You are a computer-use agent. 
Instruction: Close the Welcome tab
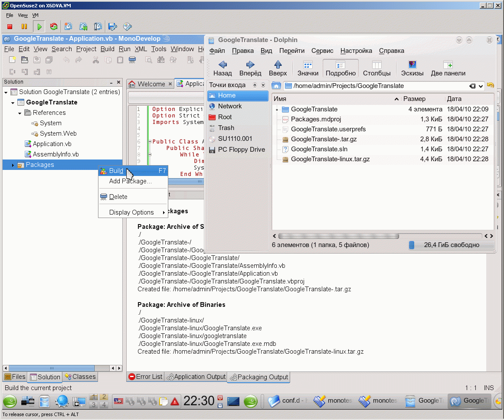click(x=170, y=84)
